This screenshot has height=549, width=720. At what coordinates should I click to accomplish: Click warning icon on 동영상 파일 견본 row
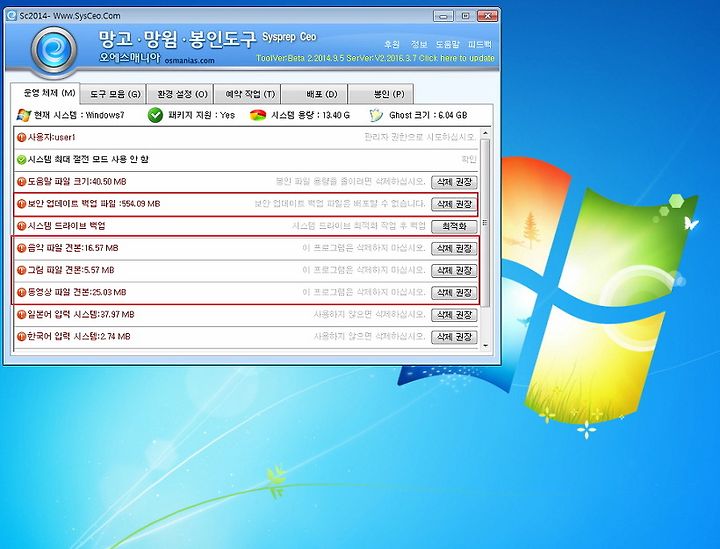(21, 292)
